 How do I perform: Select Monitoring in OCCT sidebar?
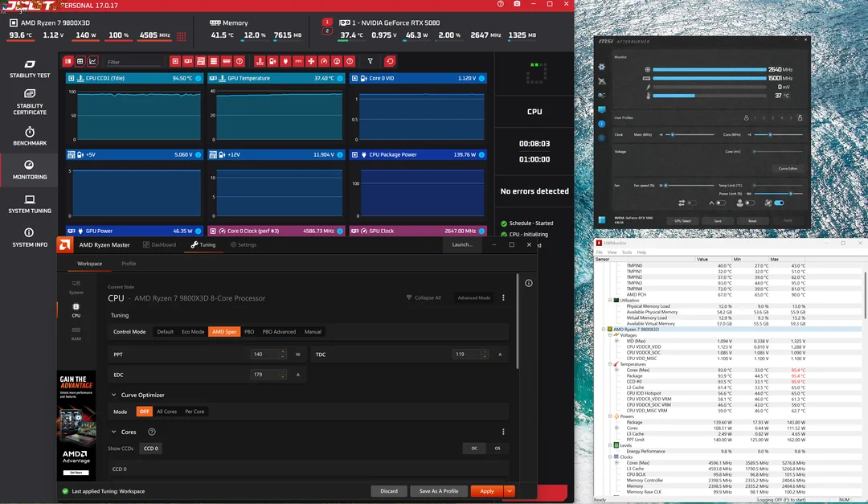coord(30,170)
